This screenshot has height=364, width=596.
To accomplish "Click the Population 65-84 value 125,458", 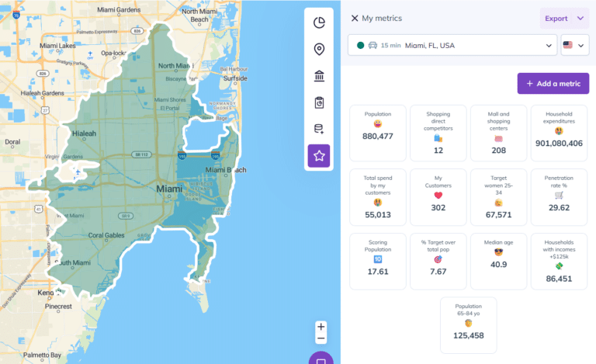I will click(x=468, y=335).
